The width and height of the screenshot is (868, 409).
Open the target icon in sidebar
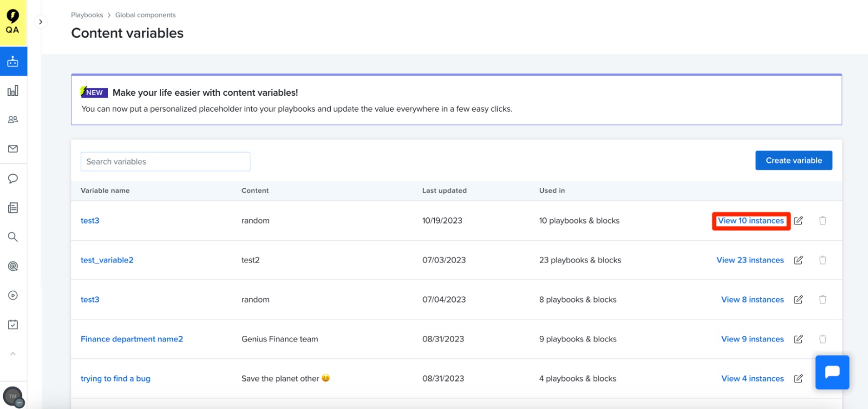click(x=13, y=266)
